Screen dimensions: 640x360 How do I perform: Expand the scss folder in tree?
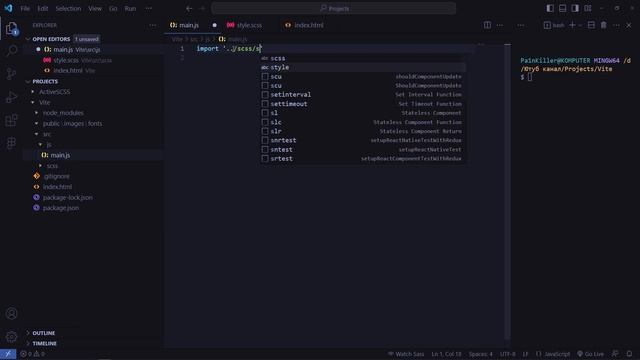[51, 166]
